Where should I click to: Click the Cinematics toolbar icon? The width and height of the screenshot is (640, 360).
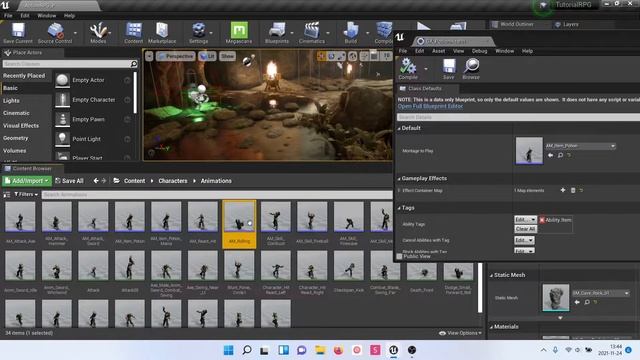pyautogui.click(x=312, y=33)
